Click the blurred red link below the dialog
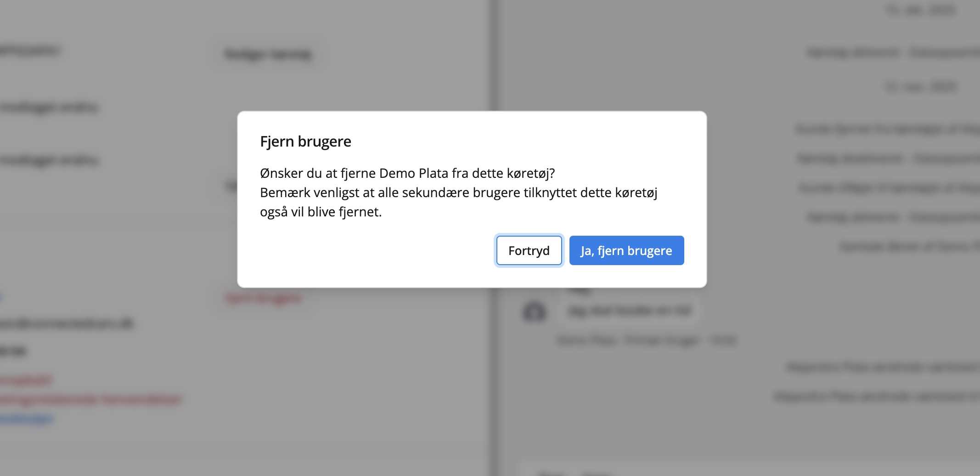 [x=264, y=299]
